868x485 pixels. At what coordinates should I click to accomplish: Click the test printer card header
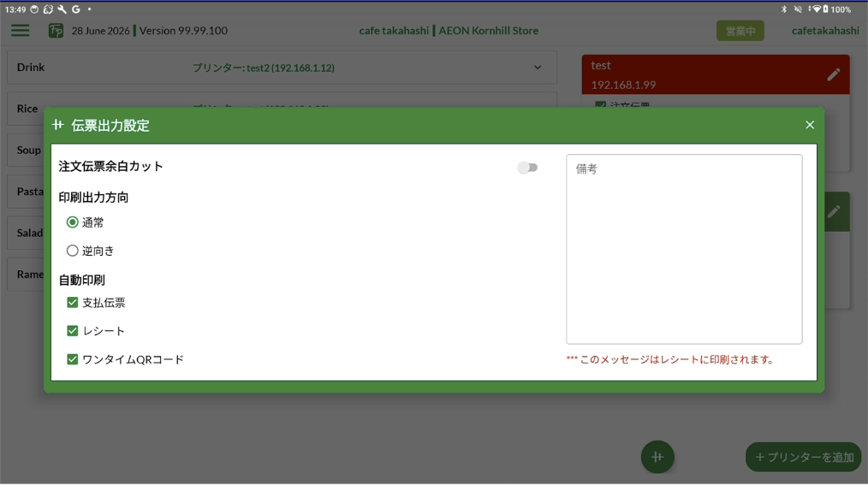point(716,74)
